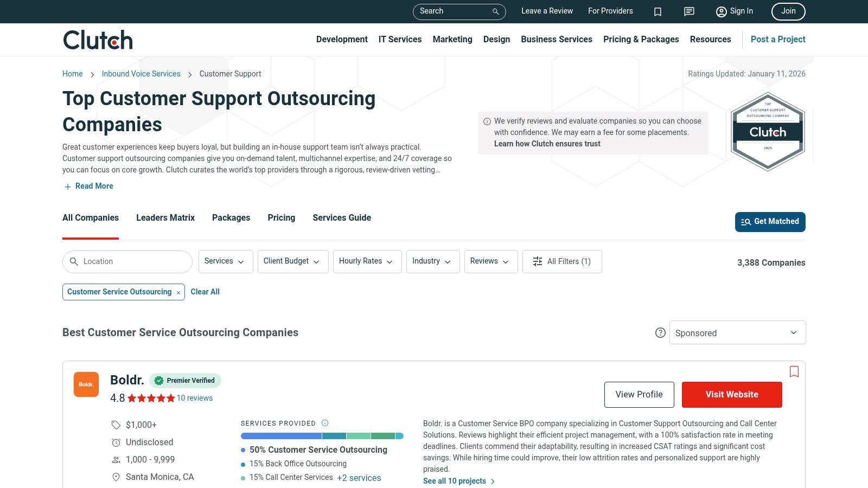The height and width of the screenshot is (488, 868).
Task: Open the For Providers link
Action: [x=610, y=11]
